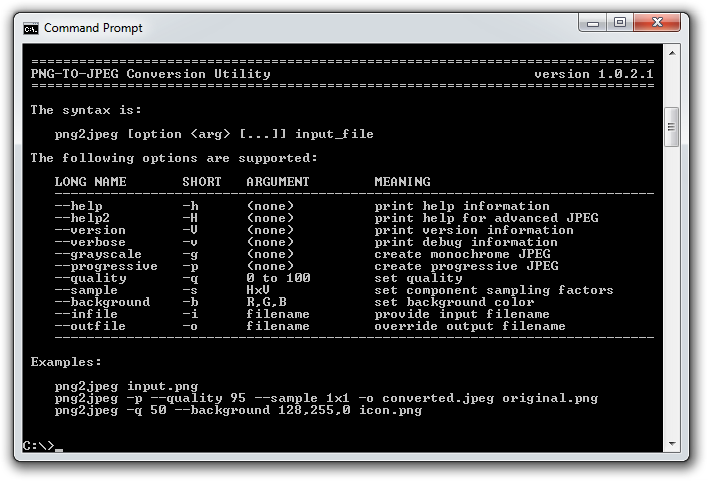The width and height of the screenshot is (708, 481).
Task: Click the 'SHORT' column header
Action: point(202,182)
